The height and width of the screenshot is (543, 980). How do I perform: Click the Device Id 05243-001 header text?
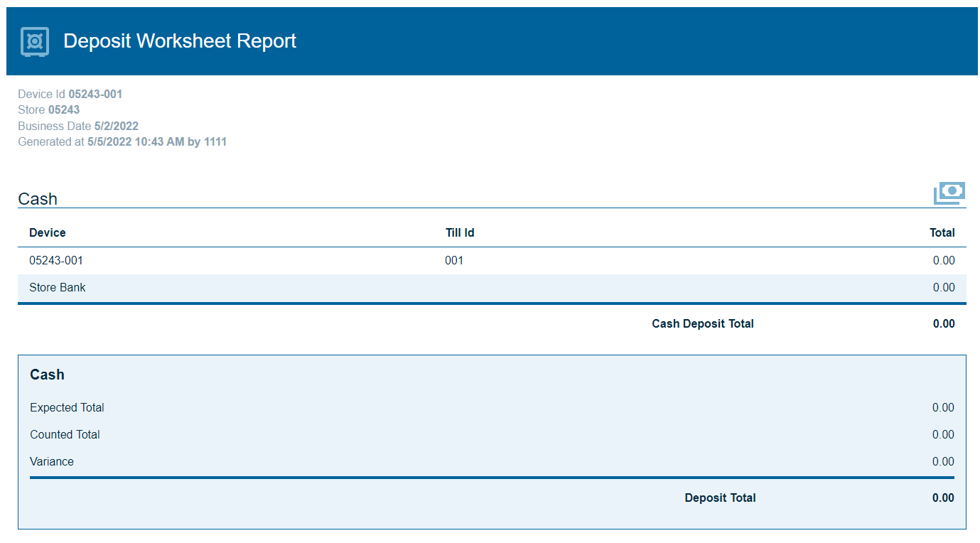click(x=70, y=95)
